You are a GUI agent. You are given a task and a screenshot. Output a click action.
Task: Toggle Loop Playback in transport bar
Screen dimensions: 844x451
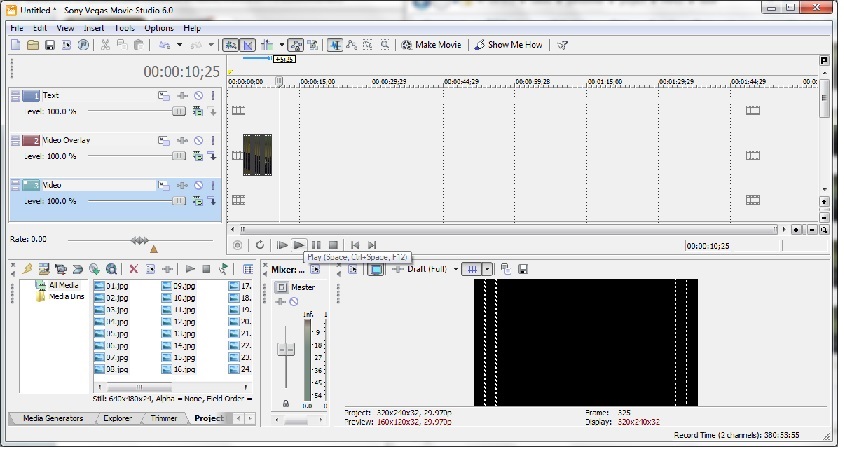tap(260, 246)
